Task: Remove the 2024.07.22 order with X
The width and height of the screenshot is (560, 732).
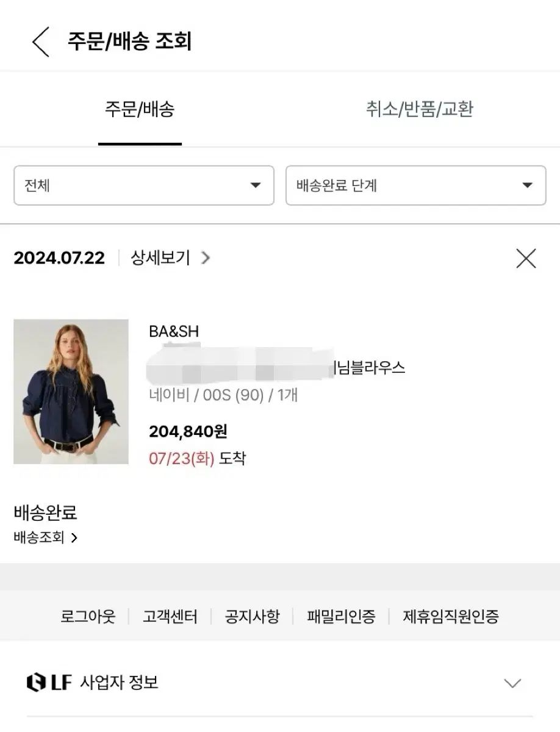Action: 525,259
